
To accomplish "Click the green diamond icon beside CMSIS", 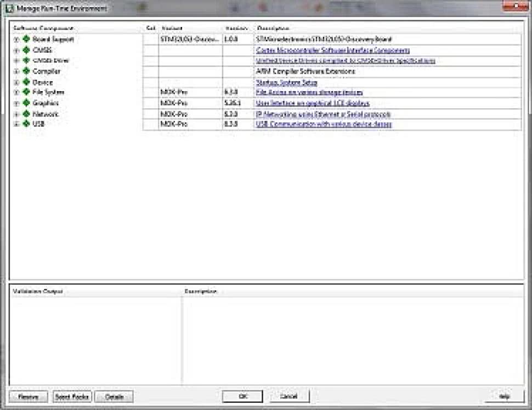I will 26,50.
